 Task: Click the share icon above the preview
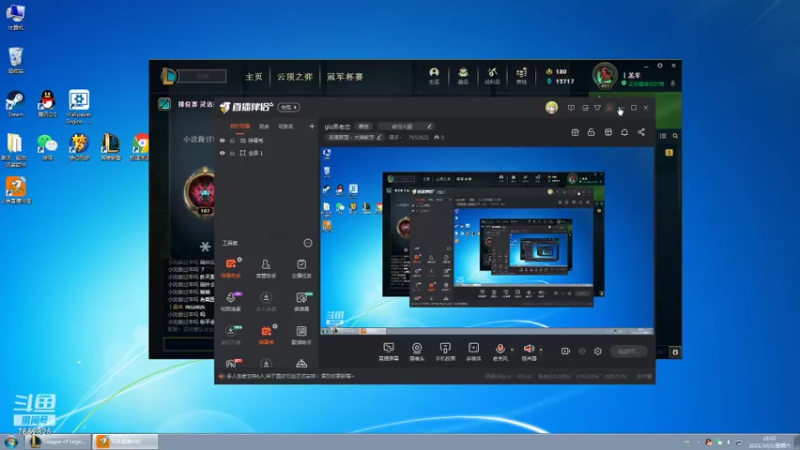[x=641, y=132]
